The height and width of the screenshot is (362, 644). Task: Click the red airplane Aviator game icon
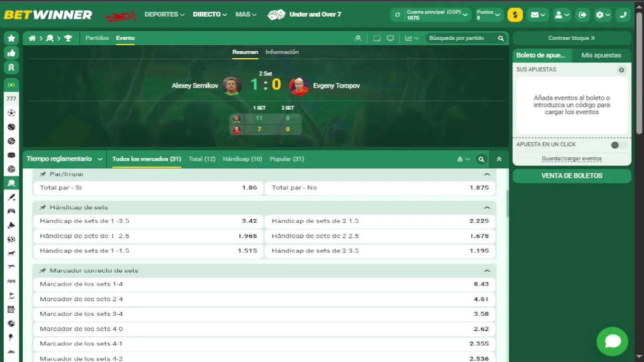coord(121,15)
